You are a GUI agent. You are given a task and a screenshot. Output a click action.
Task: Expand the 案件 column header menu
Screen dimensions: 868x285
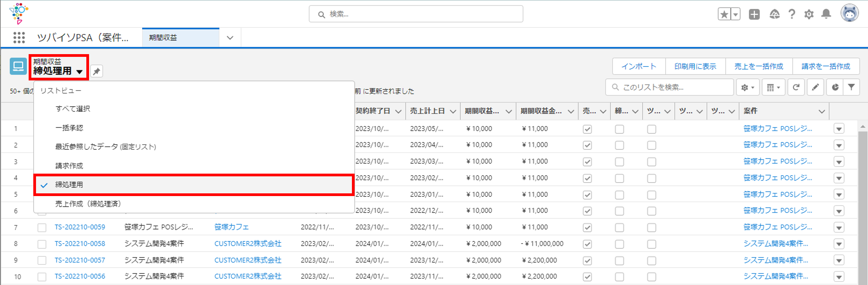[822, 111]
